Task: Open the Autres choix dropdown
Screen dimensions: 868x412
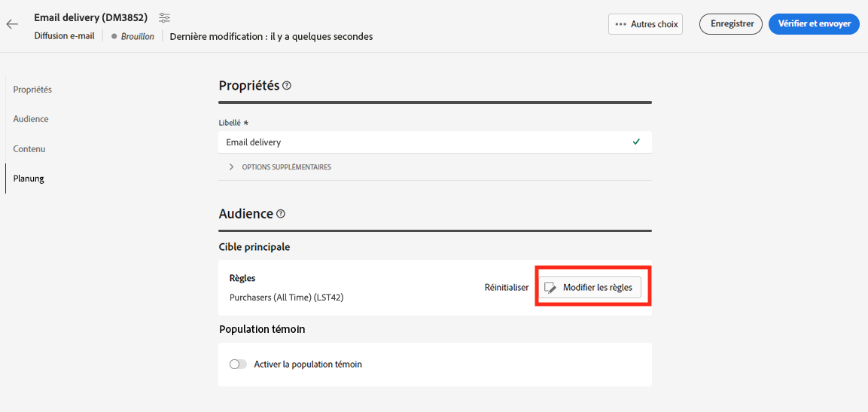Action: pyautogui.click(x=646, y=24)
